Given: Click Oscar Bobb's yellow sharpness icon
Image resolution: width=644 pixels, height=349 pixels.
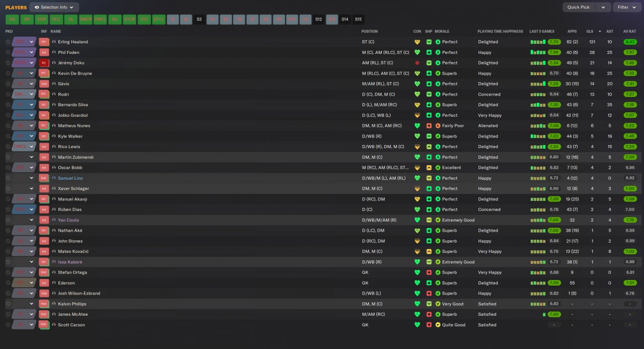Looking at the screenshot, I should pos(429,168).
